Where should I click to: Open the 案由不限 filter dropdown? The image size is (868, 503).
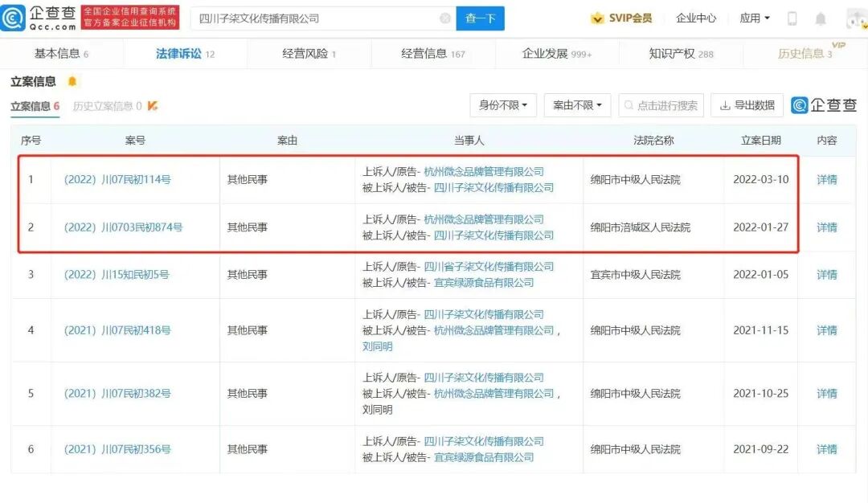point(577,105)
